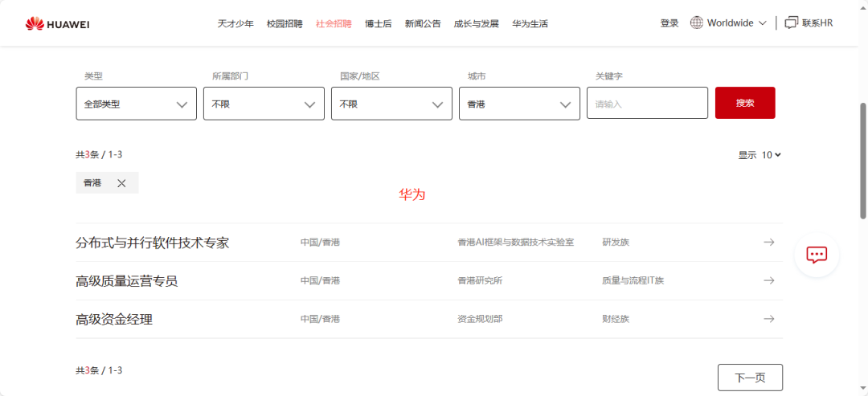Viewport: 868px width, 396px height.
Task: Click the page vertical scrollbar thumb
Action: [x=863, y=161]
